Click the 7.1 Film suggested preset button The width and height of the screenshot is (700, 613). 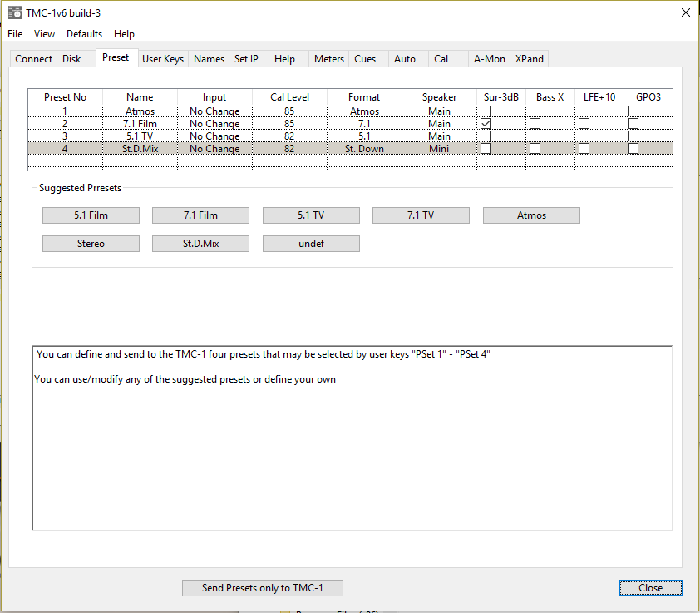(201, 215)
